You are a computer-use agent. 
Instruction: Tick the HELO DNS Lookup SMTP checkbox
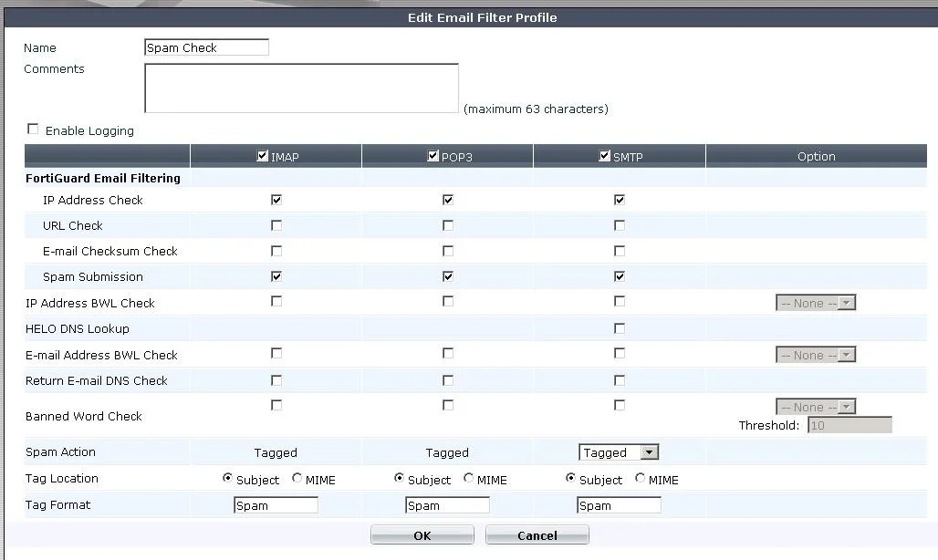click(x=620, y=328)
